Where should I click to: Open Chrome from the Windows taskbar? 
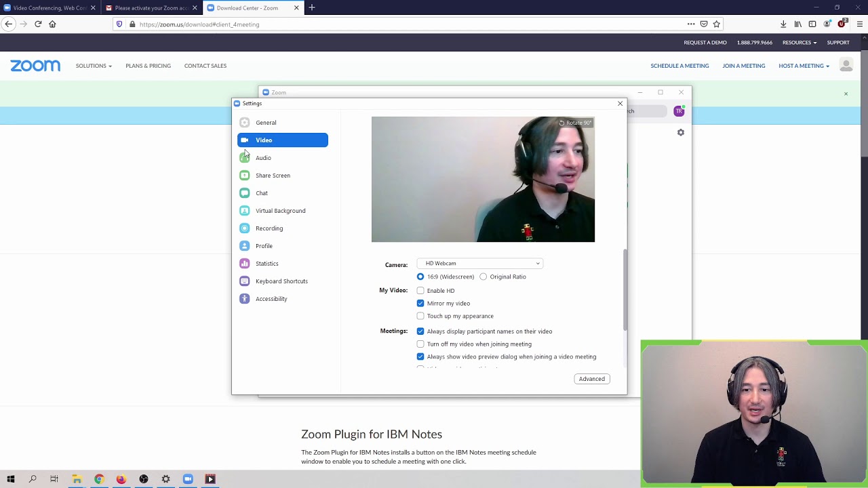[x=99, y=479]
